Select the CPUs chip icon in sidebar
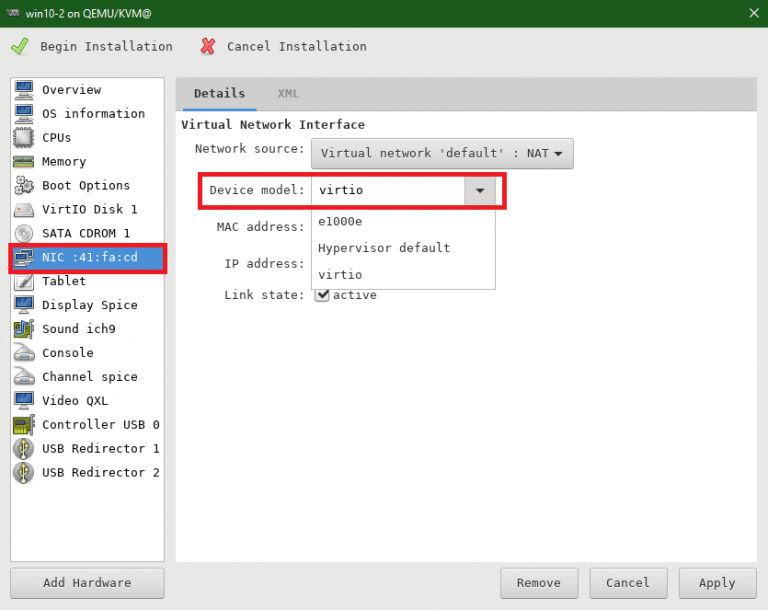The image size is (768, 610). (24, 137)
